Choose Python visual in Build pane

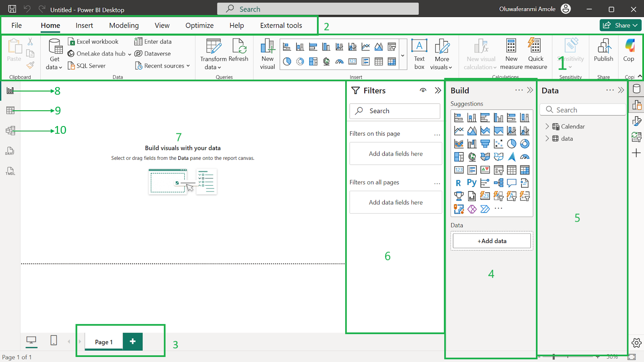[x=472, y=183]
